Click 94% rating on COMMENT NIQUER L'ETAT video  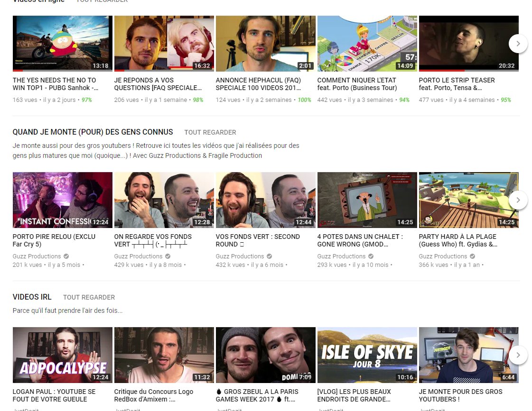pyautogui.click(x=404, y=100)
